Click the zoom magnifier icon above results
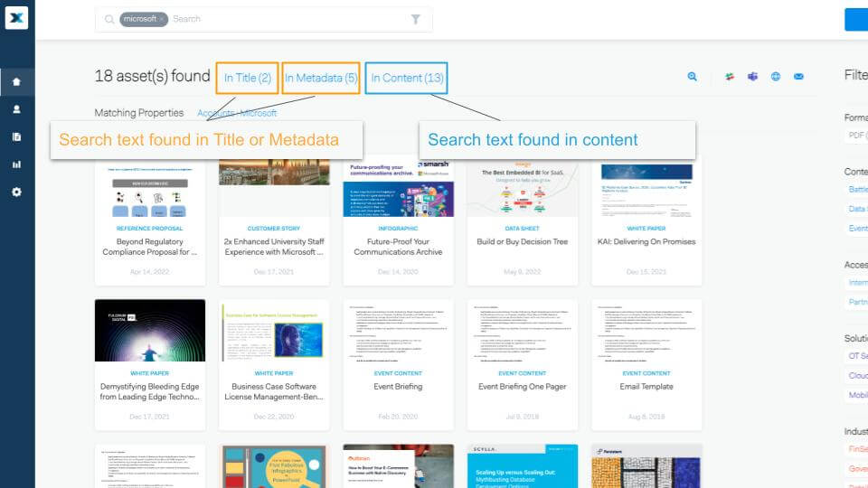868x488 pixels. pos(693,77)
